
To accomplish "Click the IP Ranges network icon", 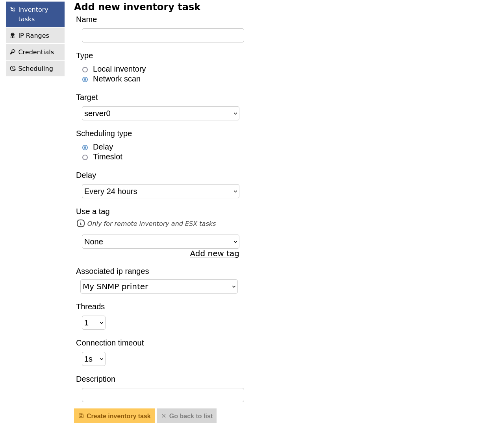I will coord(13,35).
